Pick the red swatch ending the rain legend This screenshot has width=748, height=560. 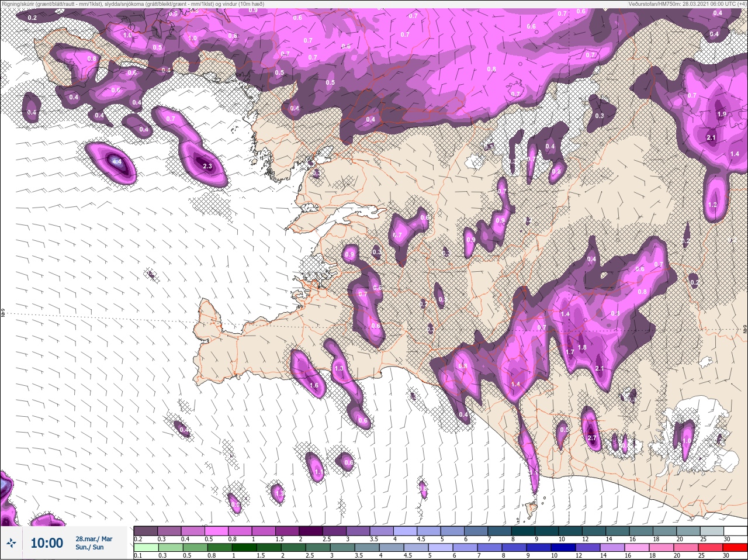pyautogui.click(x=735, y=547)
